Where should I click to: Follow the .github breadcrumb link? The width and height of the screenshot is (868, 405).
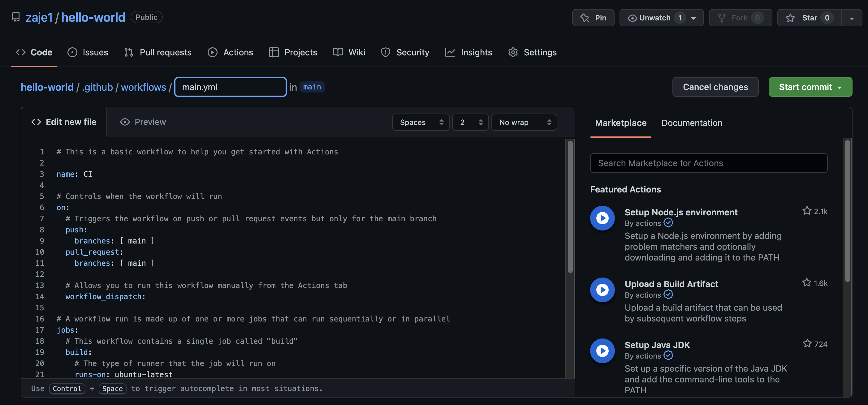coord(97,87)
